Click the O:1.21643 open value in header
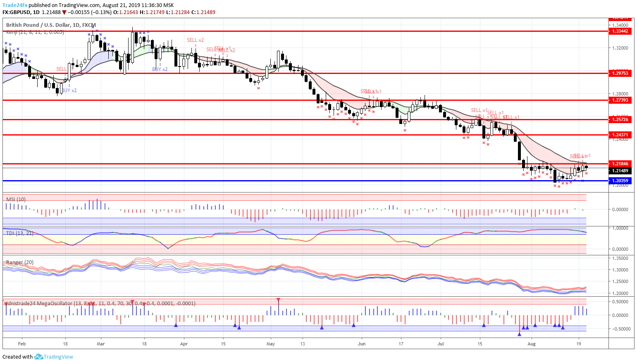 click(126, 12)
